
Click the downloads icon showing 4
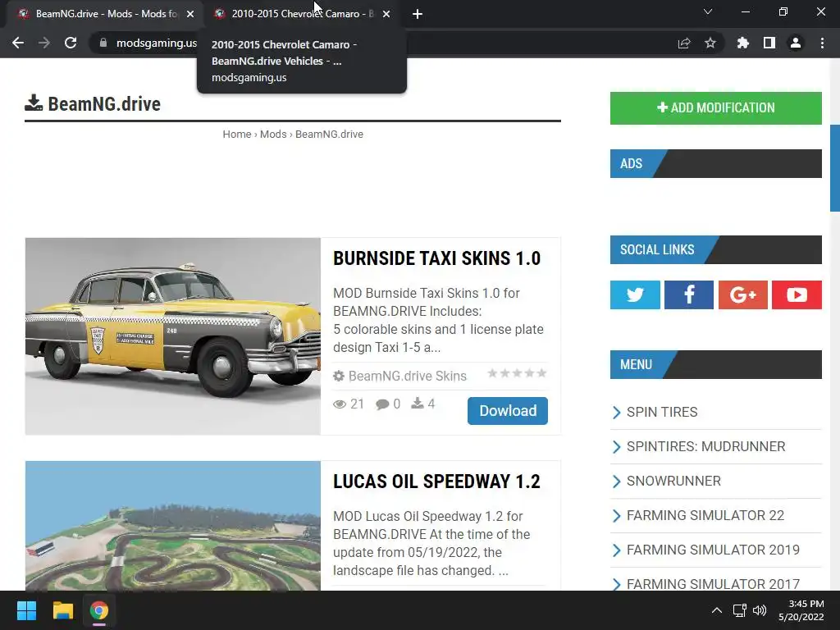[x=418, y=404]
